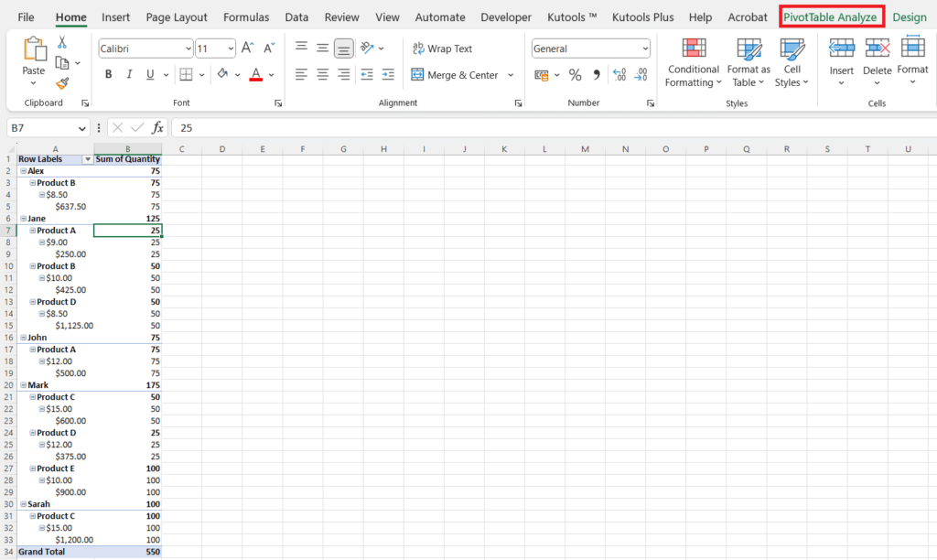The image size is (937, 560).
Task: Toggle italic formatting
Action: (129, 73)
